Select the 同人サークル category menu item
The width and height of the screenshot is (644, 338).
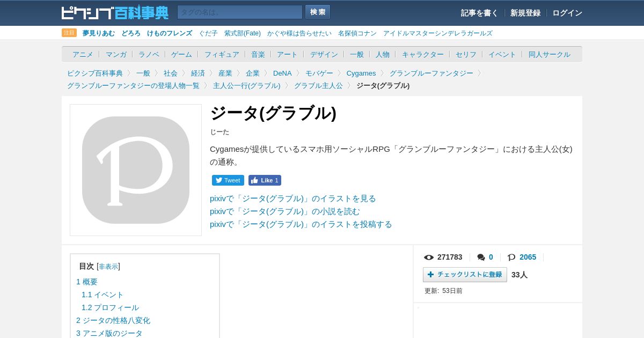(x=550, y=54)
